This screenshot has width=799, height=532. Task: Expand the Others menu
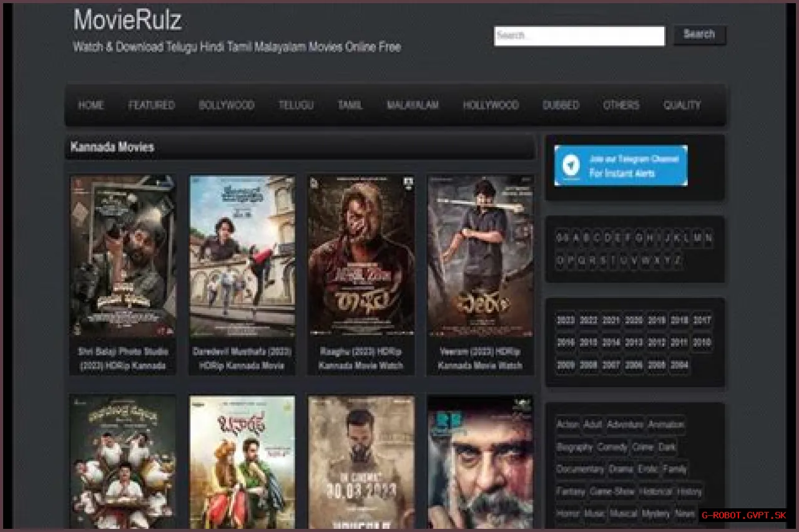pyautogui.click(x=620, y=105)
